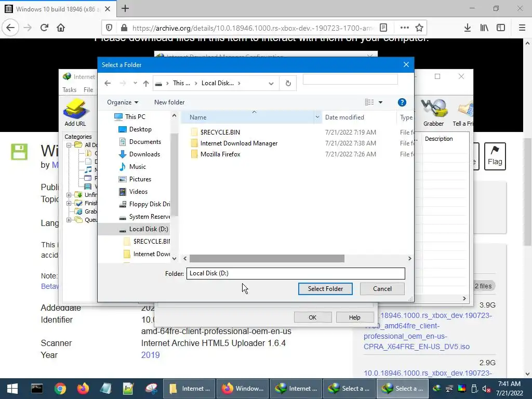
Task: Select the Mozilla Firefox folder in list
Action: click(220, 154)
